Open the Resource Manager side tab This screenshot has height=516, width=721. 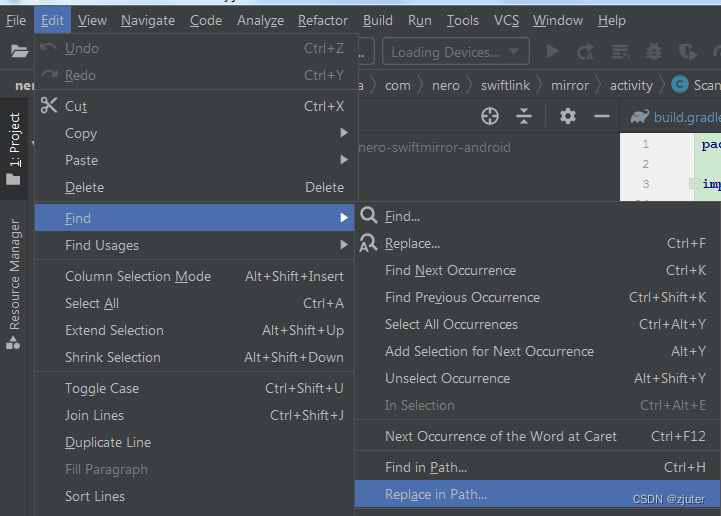(14, 283)
